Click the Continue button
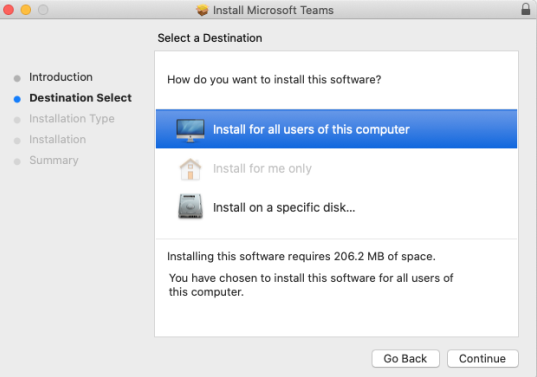The height and width of the screenshot is (377, 537). click(x=483, y=359)
